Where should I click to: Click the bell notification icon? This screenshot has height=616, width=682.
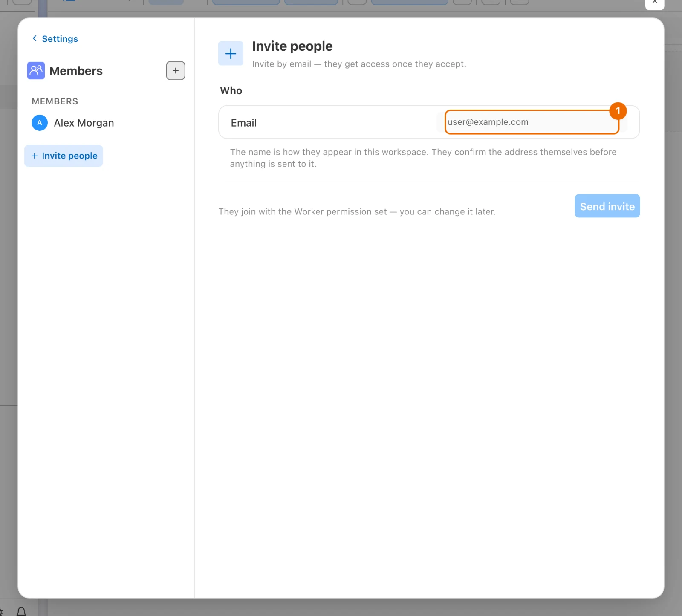21,612
